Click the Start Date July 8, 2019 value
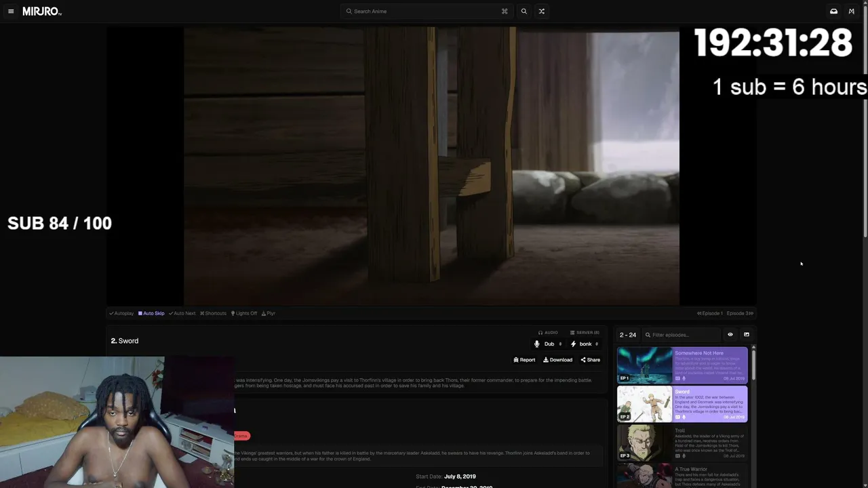The width and height of the screenshot is (868, 488). (460, 476)
